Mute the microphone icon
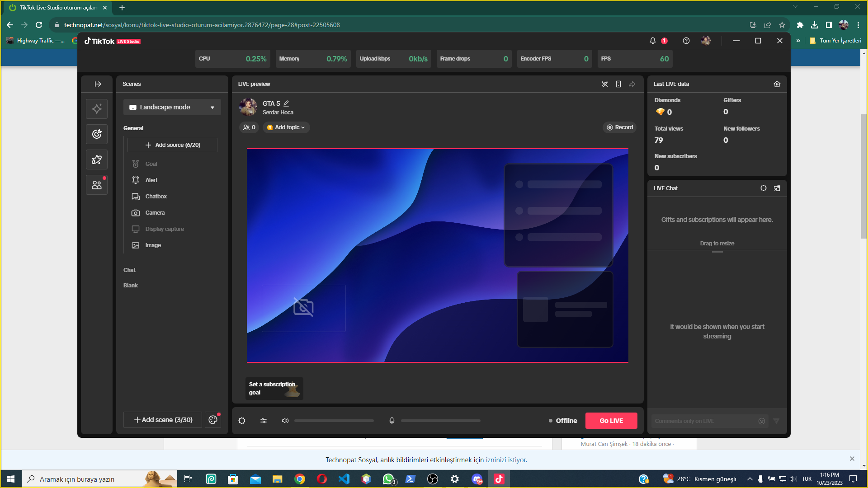This screenshot has height=488, width=868. (392, 421)
